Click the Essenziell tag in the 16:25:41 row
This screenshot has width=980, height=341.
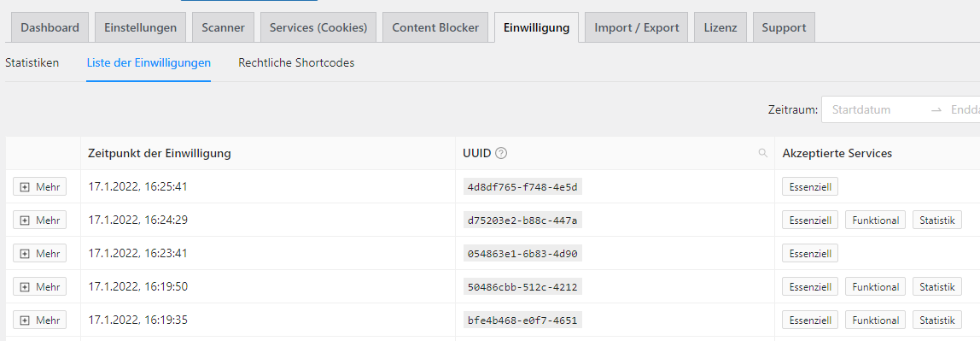pyautogui.click(x=810, y=187)
